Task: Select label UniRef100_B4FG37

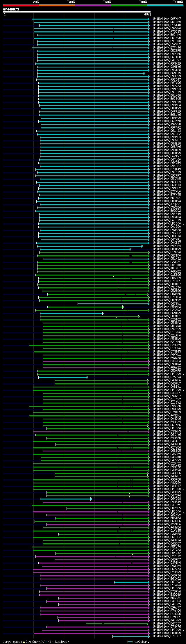Action: point(167,623)
